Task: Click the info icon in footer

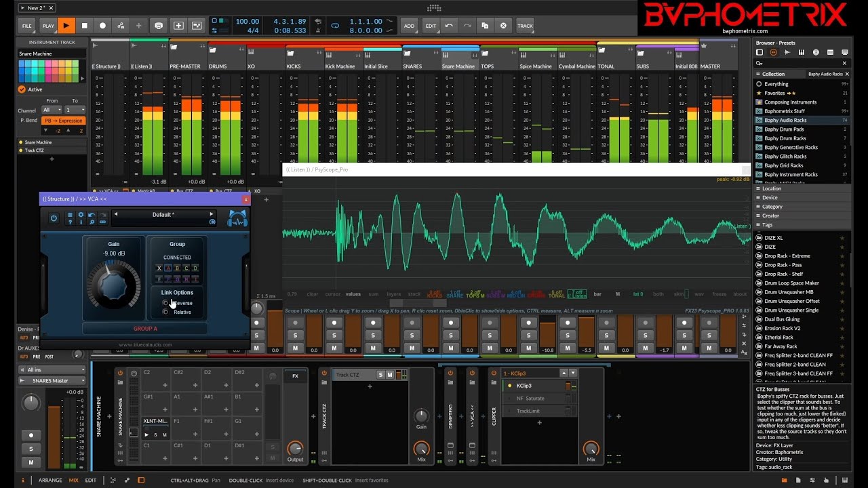Action: point(22,480)
